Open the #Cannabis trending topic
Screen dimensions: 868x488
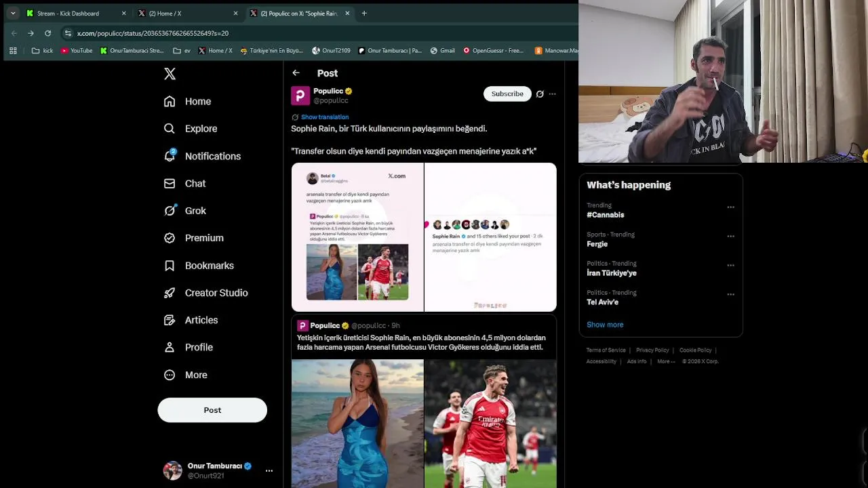click(x=606, y=215)
